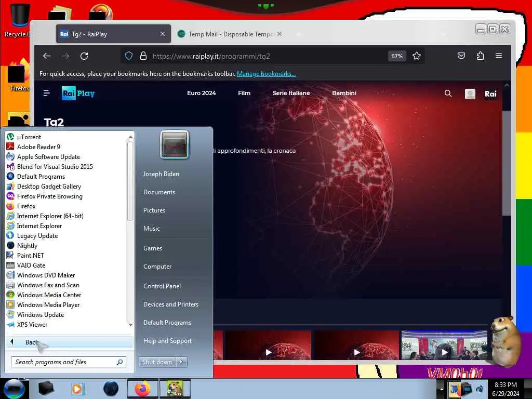Go Back to the main Start menu

click(x=69, y=342)
